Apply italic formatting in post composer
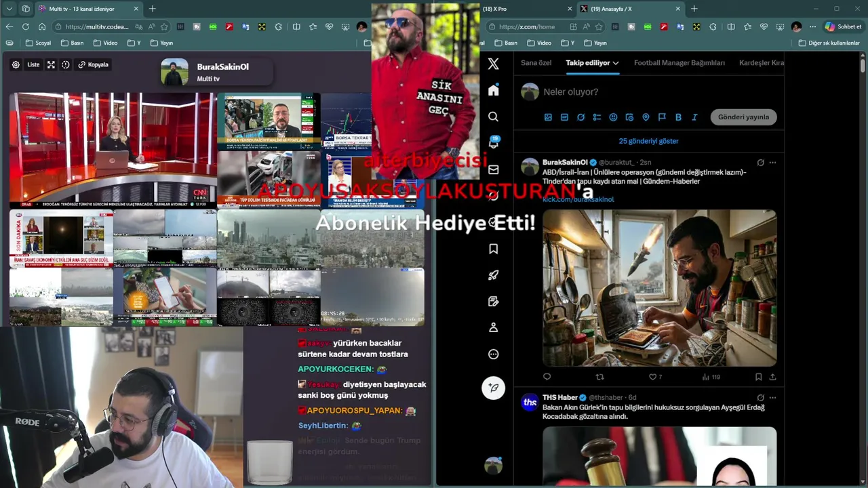Viewport: 868px width, 488px height. [x=694, y=117]
